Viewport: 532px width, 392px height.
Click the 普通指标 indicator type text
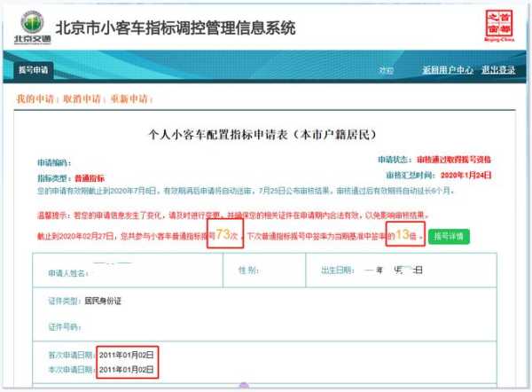point(90,178)
